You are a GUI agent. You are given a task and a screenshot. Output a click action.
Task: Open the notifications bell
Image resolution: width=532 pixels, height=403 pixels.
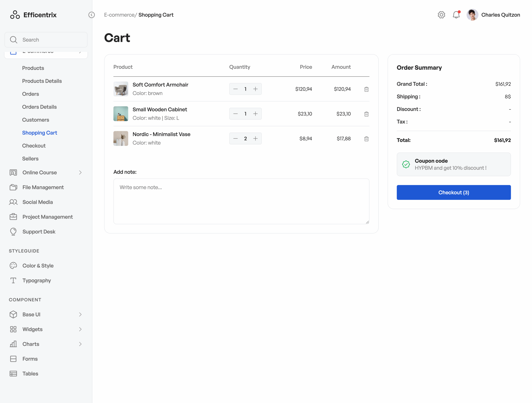pos(456,15)
